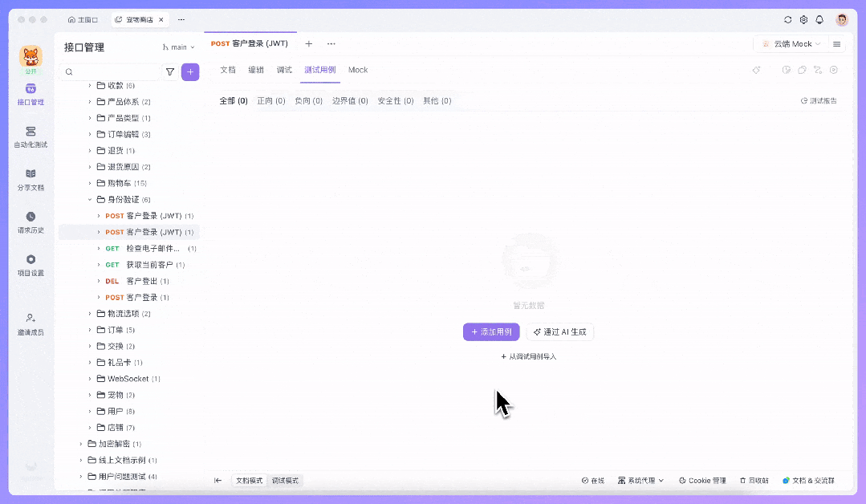
Task: Open the 接口管理 sidebar section
Action: coord(30,95)
